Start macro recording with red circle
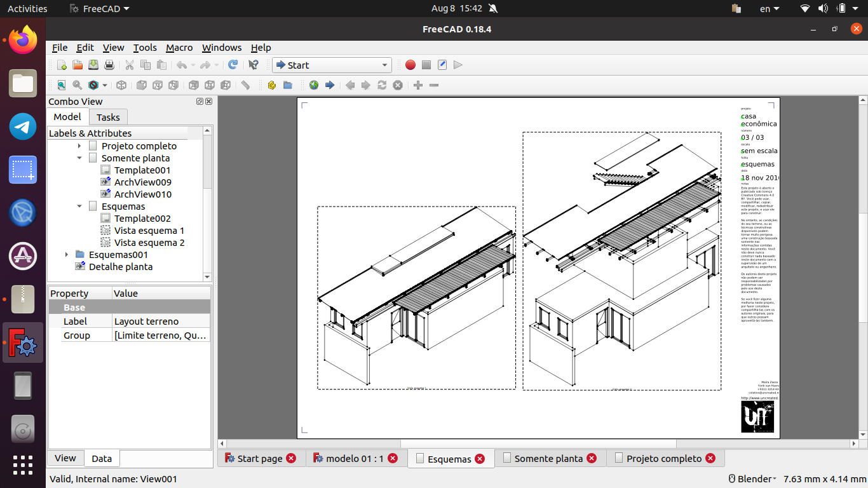Image resolution: width=868 pixels, height=488 pixels. [x=410, y=65]
